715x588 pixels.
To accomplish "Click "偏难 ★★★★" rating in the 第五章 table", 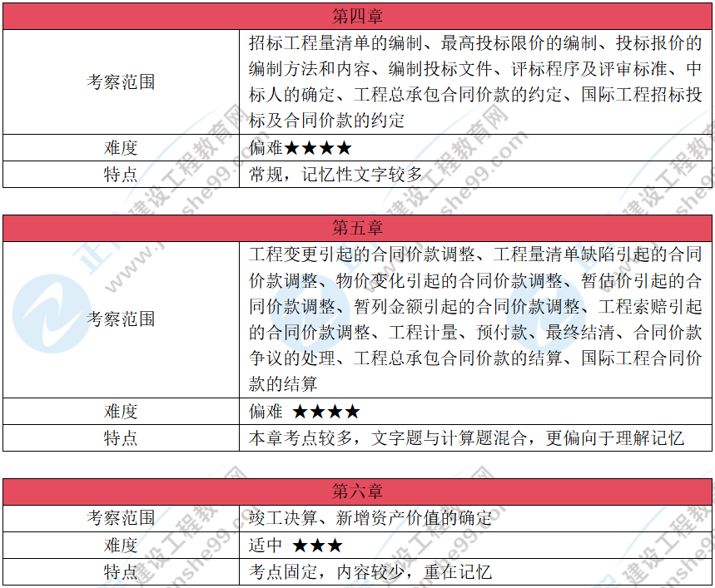I will [305, 412].
